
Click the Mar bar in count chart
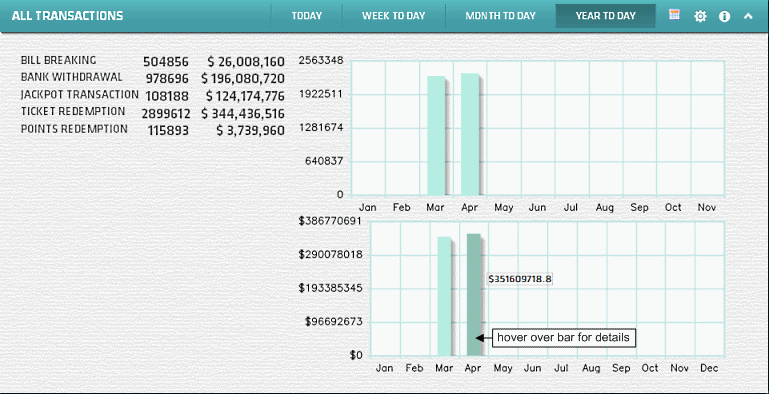tap(436, 135)
